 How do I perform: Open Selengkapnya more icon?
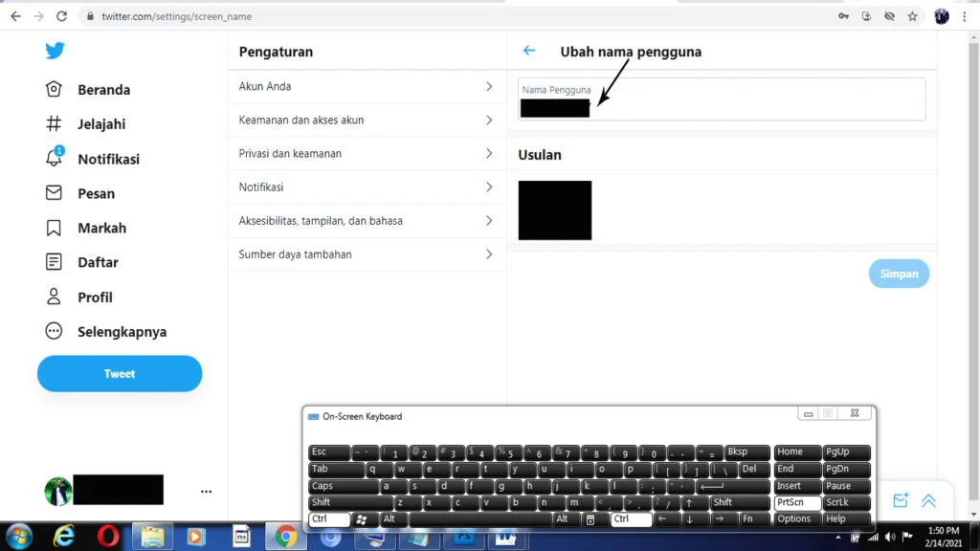click(54, 331)
